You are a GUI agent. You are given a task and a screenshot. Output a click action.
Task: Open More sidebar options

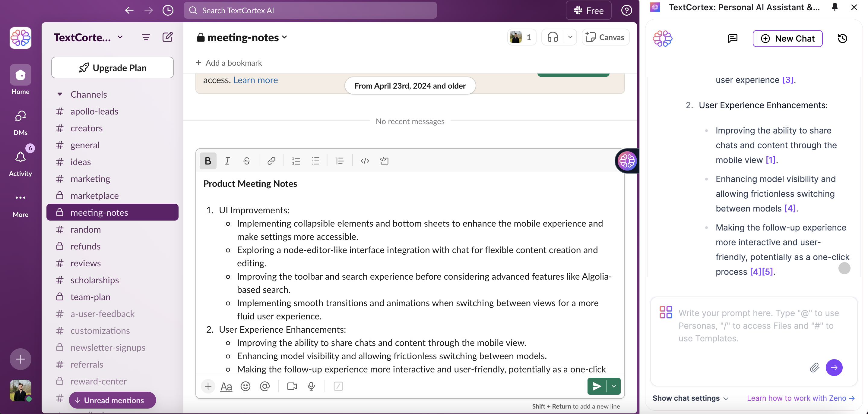click(20, 205)
